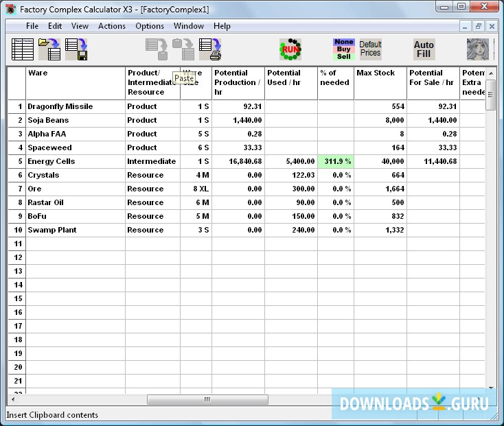Click the vertical scrollbar up arrow
Screen dimensions: 504x426
491,73
